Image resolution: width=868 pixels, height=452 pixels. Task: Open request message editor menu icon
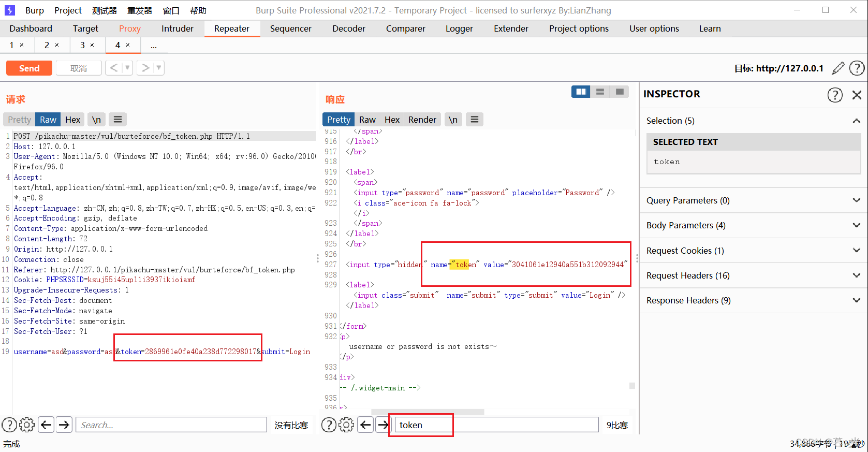coord(117,120)
